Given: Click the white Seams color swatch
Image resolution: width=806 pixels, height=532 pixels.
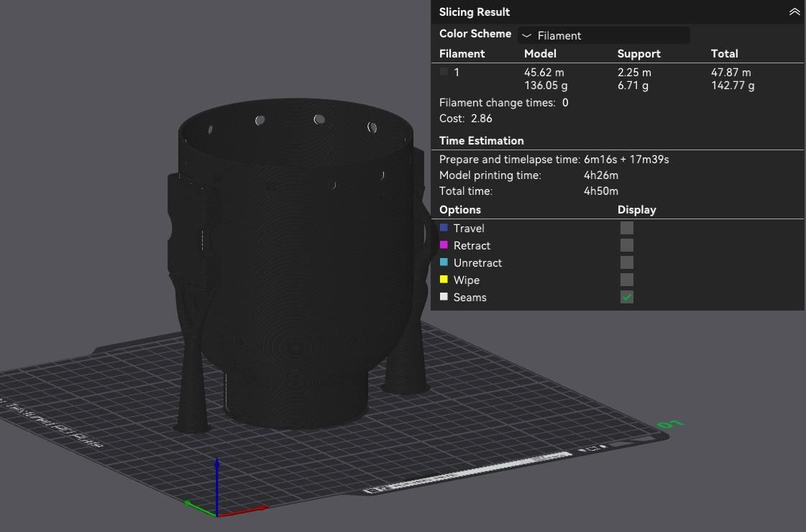Looking at the screenshot, I should [444, 297].
